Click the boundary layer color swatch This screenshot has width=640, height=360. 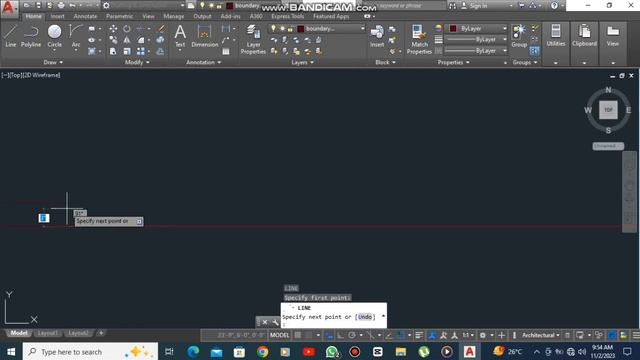301,29
